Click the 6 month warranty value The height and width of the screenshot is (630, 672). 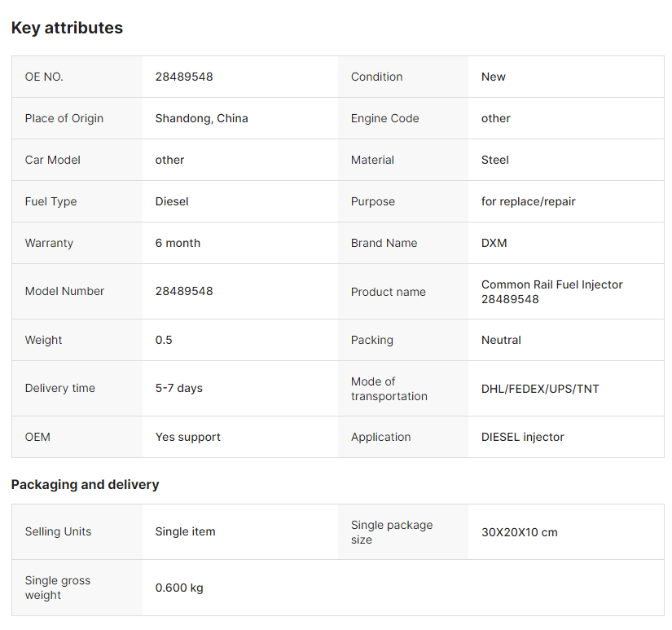pos(178,243)
